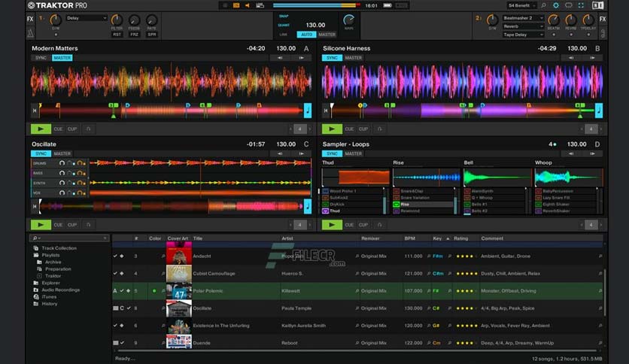Toggle SYNC on Deck A Modern Matters

point(41,58)
